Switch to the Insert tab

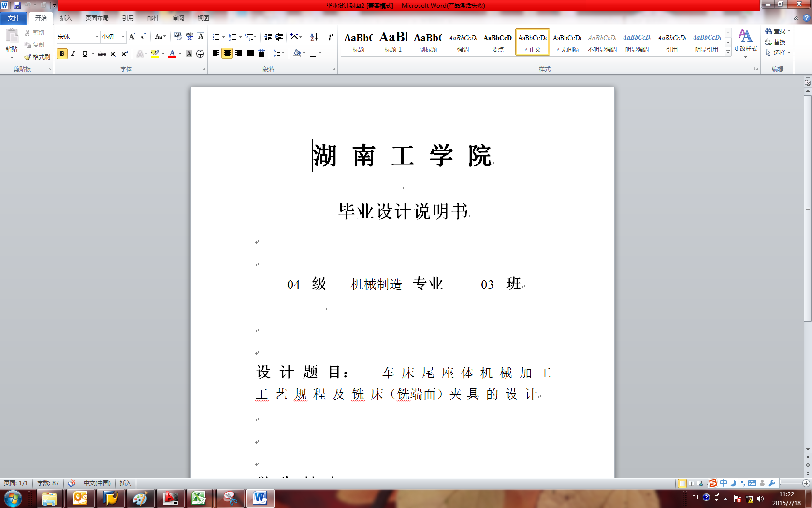pos(66,18)
